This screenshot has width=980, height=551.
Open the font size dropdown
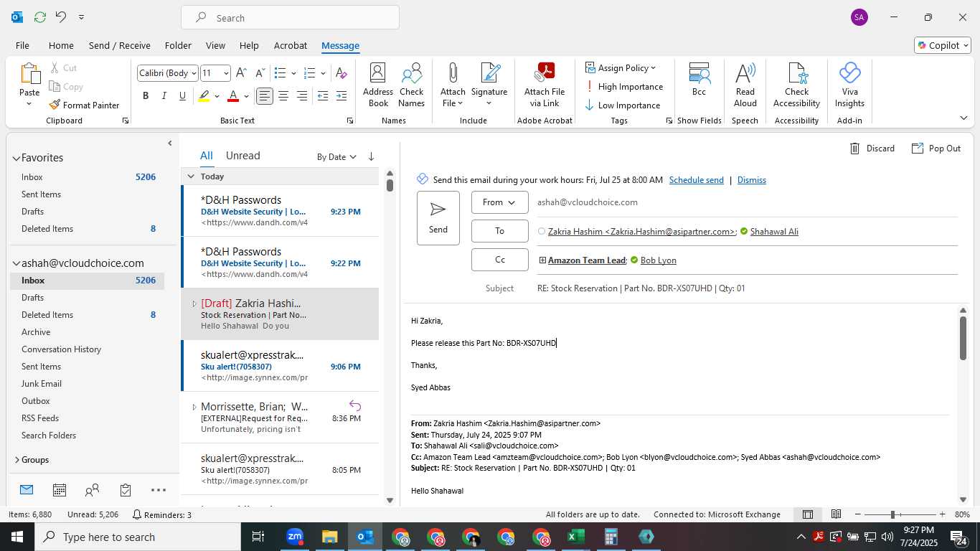point(226,73)
